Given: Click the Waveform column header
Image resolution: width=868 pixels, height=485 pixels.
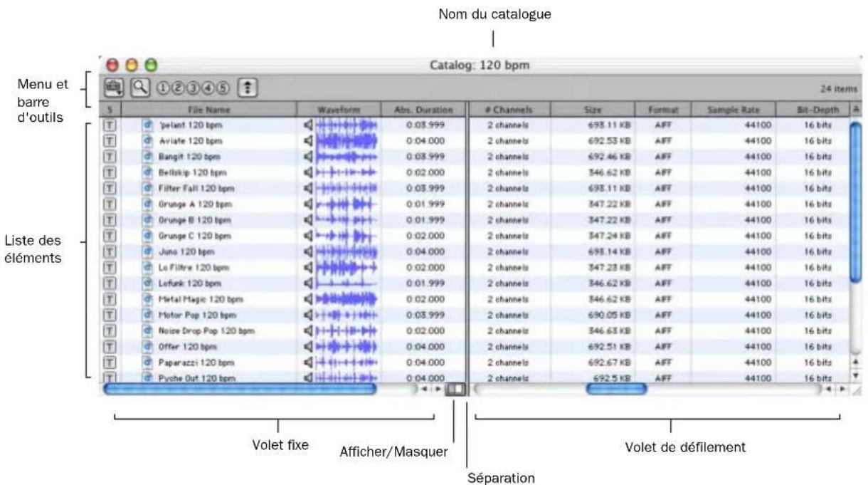Looking at the screenshot, I should [x=340, y=110].
